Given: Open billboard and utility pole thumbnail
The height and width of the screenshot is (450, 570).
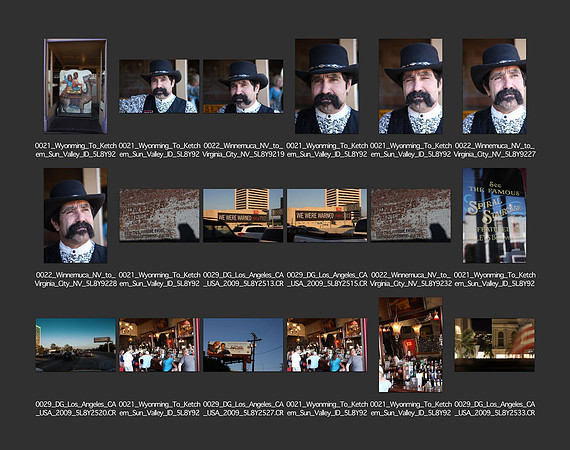Looking at the screenshot, I should 243,345.
